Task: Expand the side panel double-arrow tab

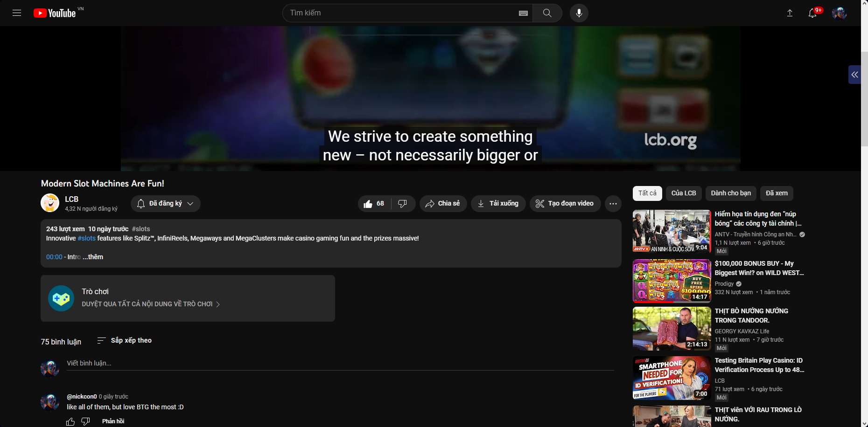Action: click(x=854, y=75)
